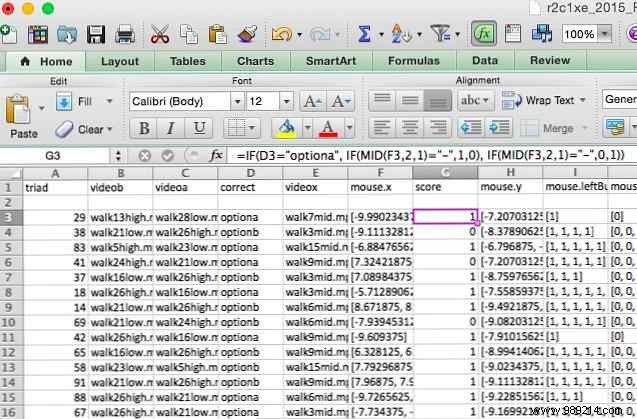Expand the Clear dropdown
Screen dimensions: 637x419
point(109,130)
